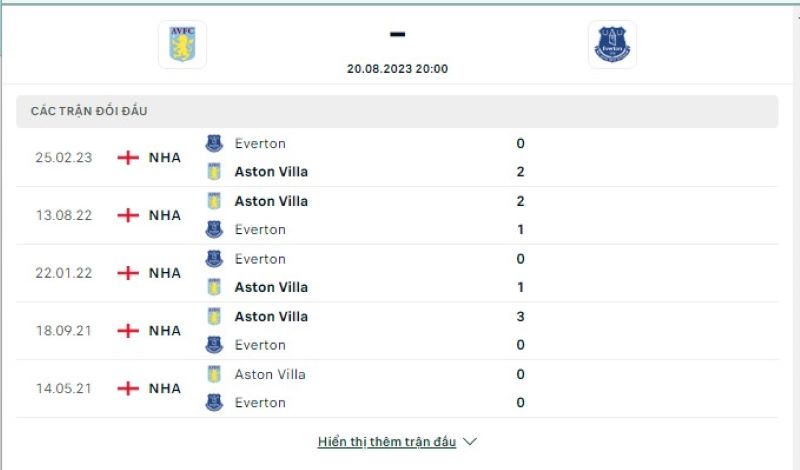Click England flag on 14.05.21 row
This screenshot has width=800, height=470.
(x=128, y=388)
